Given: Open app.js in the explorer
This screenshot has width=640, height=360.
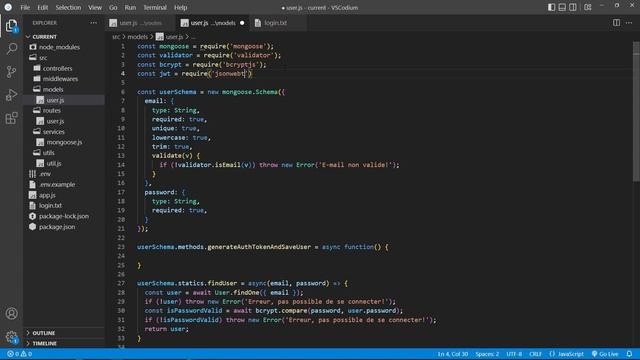Looking at the screenshot, I should (x=64, y=195).
